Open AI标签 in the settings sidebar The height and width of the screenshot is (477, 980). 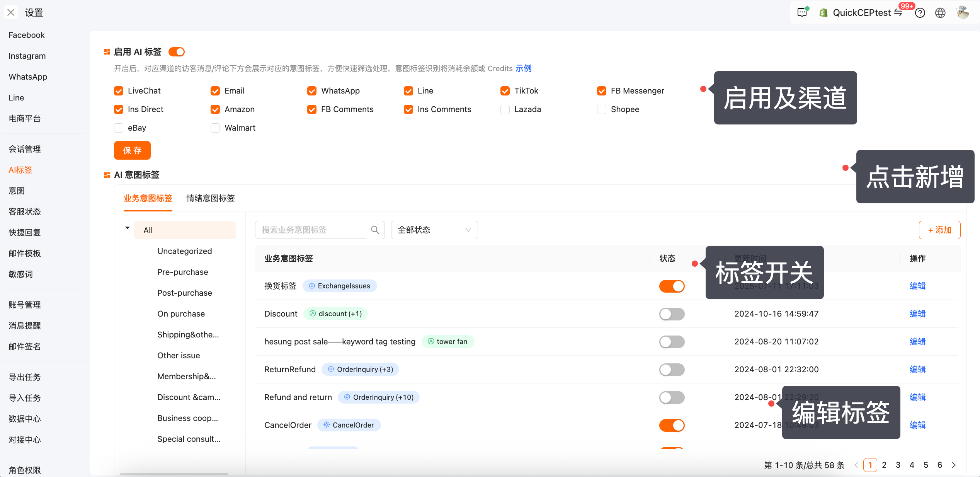point(20,170)
